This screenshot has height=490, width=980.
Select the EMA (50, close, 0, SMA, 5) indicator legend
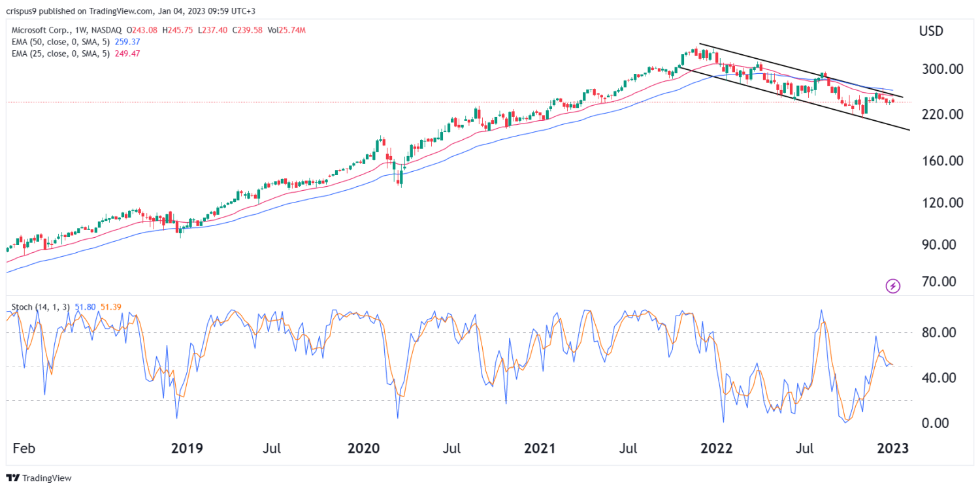tap(62, 42)
